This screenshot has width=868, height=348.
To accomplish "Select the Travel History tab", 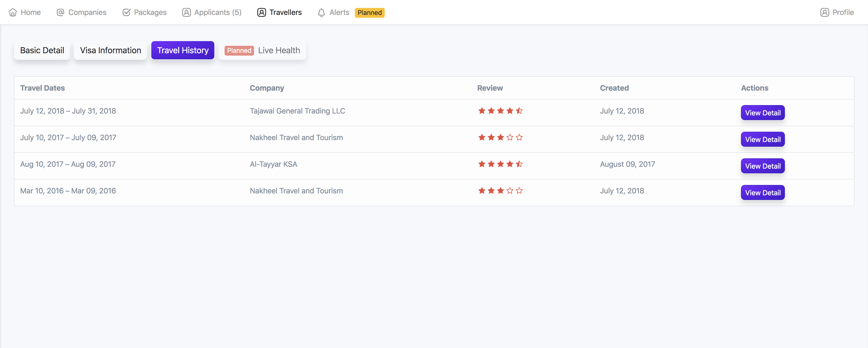I will click(183, 50).
